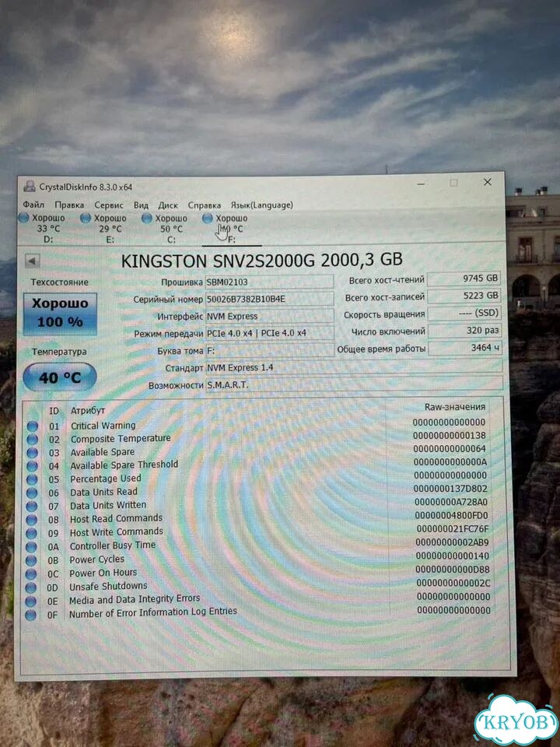Open the Вид menu
Image resolution: width=560 pixels, height=747 pixels.
(141, 205)
